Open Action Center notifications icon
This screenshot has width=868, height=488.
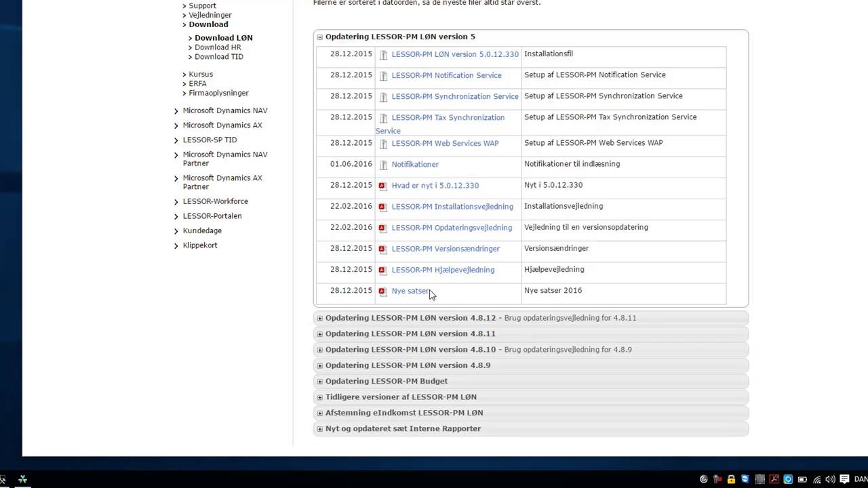point(844,479)
